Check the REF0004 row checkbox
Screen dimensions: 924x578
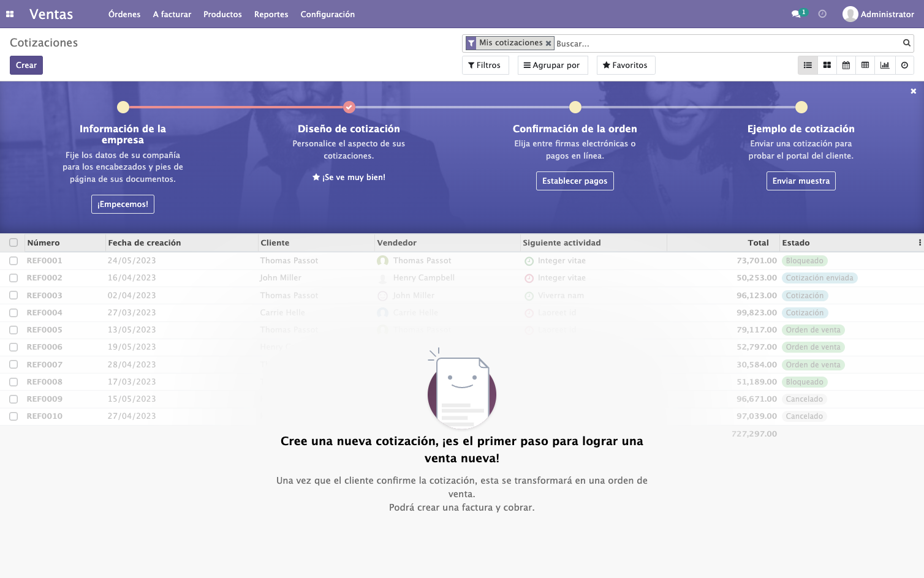[13, 313]
